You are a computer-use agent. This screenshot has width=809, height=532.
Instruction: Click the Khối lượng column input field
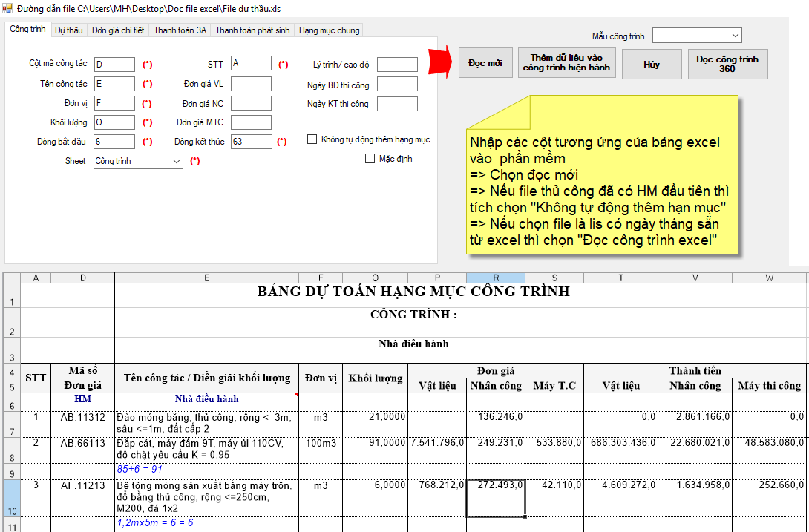[x=114, y=123]
